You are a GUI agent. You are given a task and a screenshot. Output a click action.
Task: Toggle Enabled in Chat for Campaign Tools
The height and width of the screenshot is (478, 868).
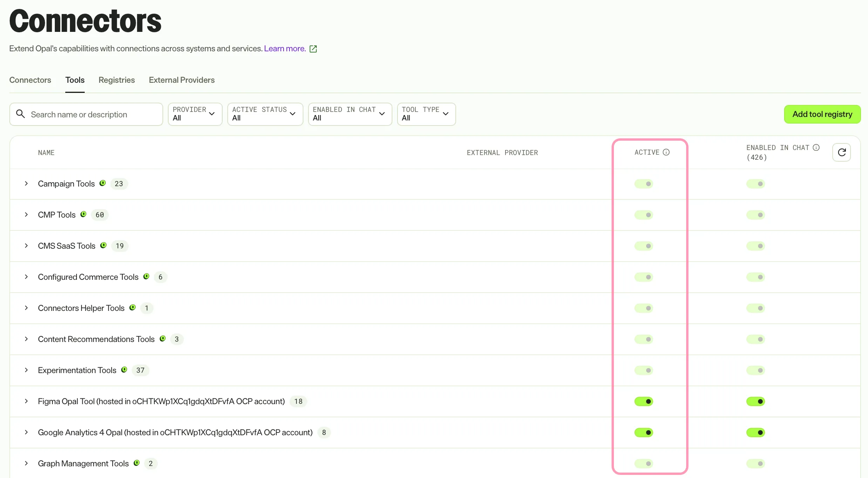coord(756,184)
